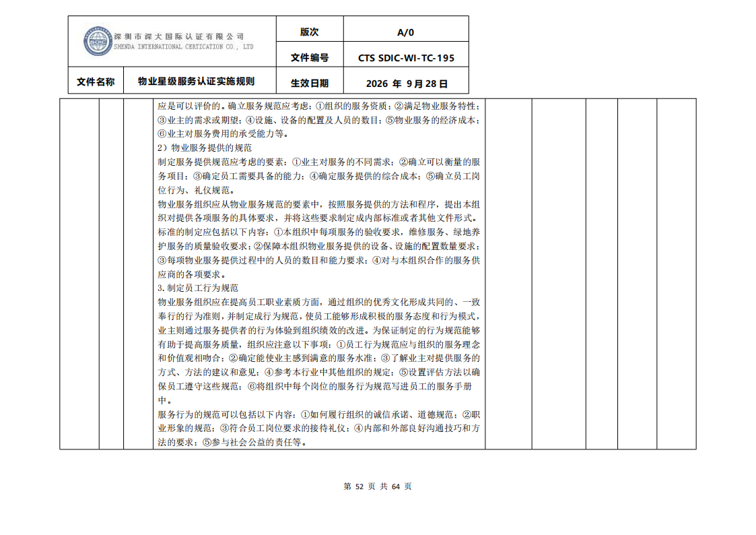This screenshot has height=535, width=756.
Task: Select line starting 物业服务组织应从物业服务规范的要素中
Action: (x=318, y=204)
